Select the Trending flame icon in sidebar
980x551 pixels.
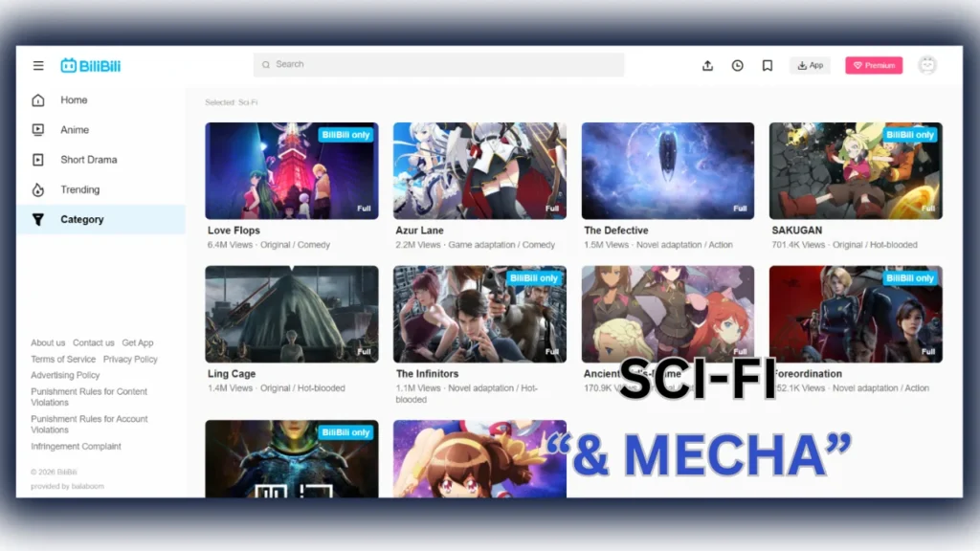(38, 189)
